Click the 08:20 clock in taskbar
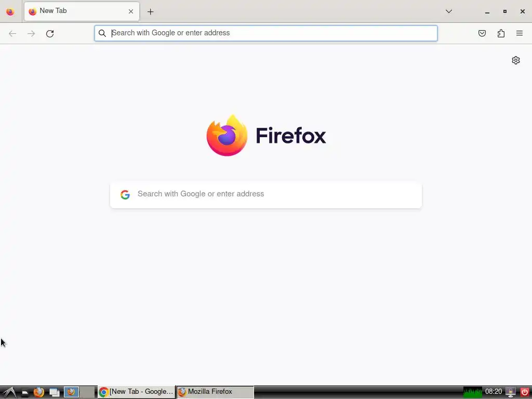The width and height of the screenshot is (532, 399). pos(494,392)
